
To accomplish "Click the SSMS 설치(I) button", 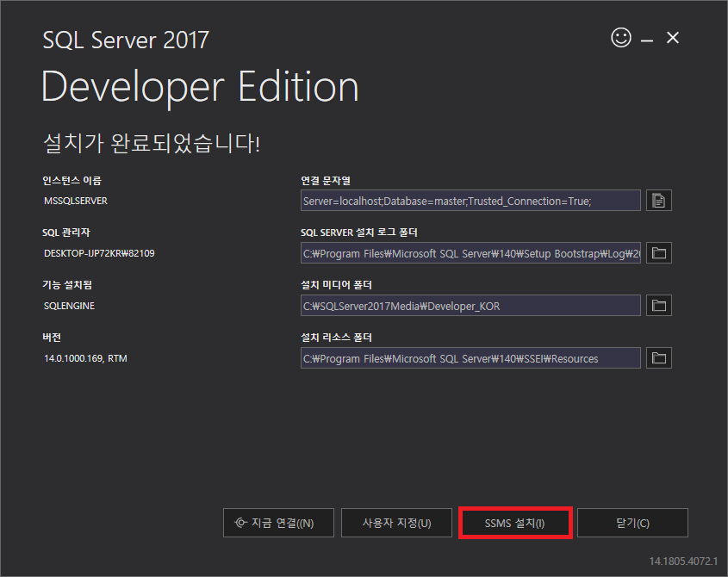I will pos(515,523).
